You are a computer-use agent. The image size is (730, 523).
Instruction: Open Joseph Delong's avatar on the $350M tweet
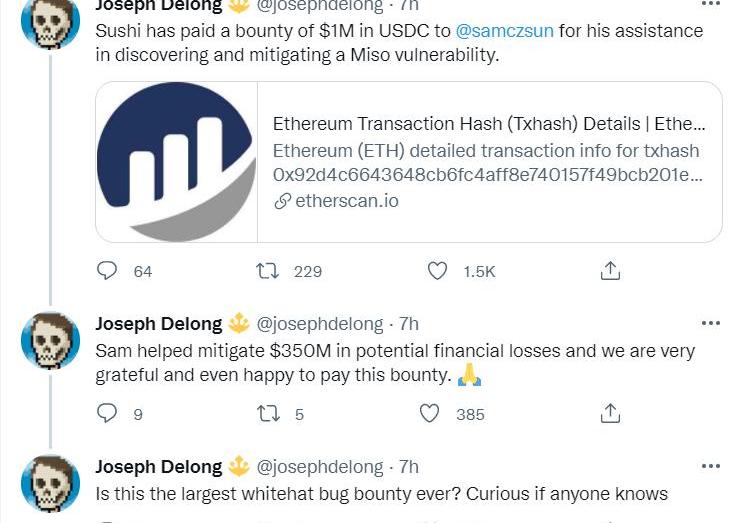click(x=50, y=341)
